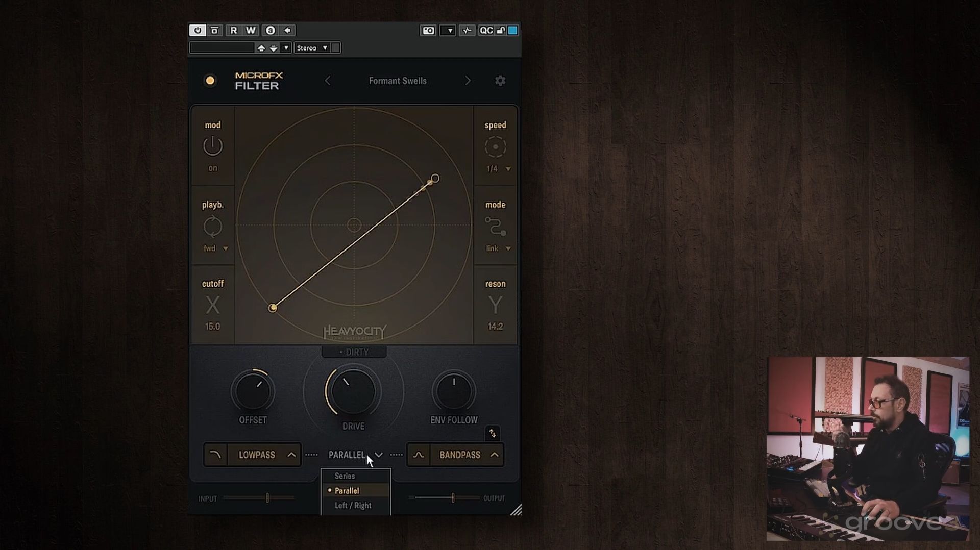Image resolution: width=980 pixels, height=550 pixels.
Task: Click the bypass effect button beside the power button
Action: (215, 31)
